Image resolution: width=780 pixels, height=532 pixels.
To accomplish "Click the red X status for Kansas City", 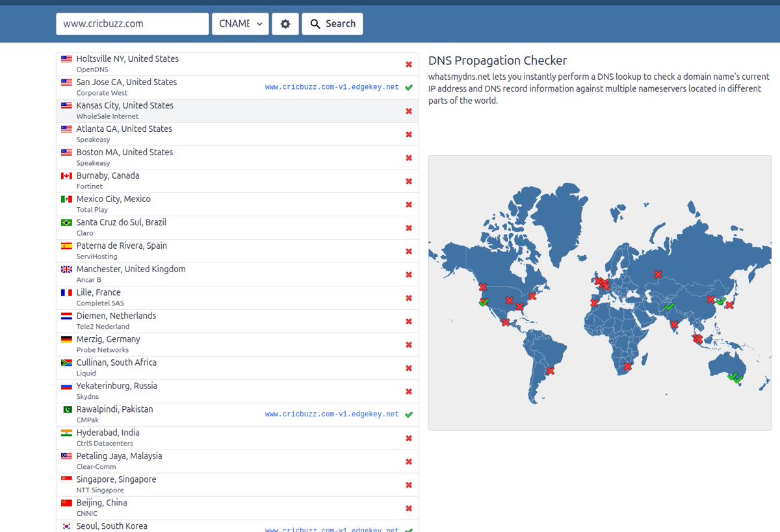I will click(409, 111).
